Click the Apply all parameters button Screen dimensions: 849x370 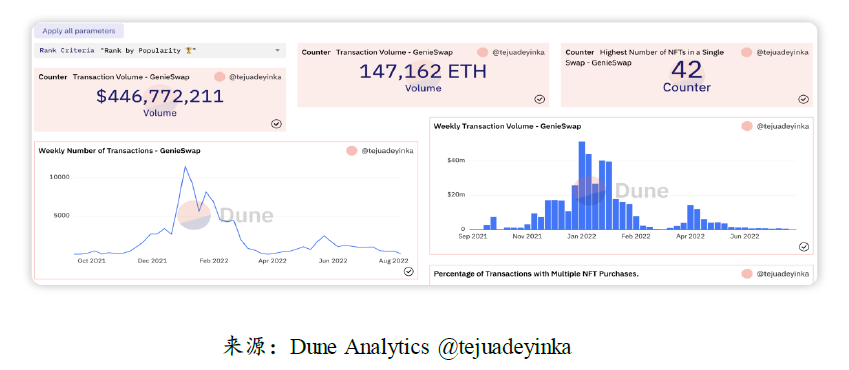(79, 31)
